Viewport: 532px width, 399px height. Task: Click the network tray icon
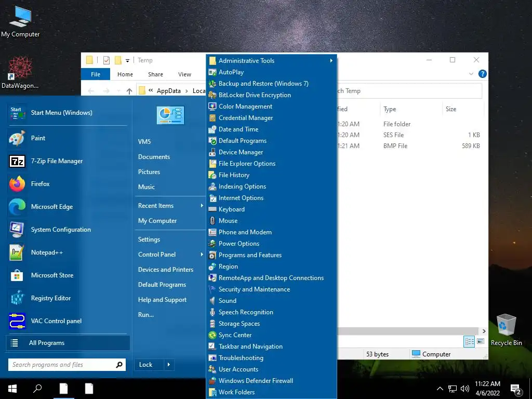tap(453, 389)
